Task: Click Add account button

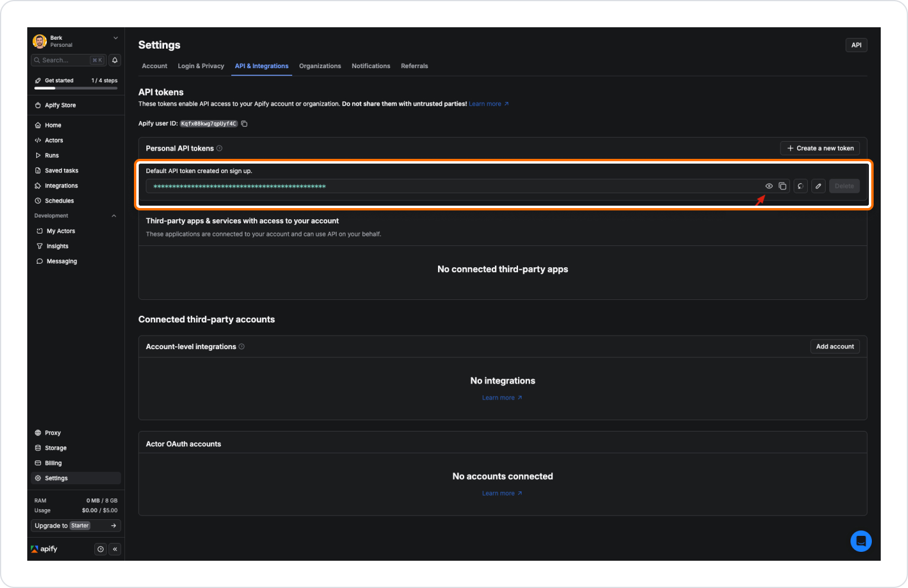Action: (835, 347)
